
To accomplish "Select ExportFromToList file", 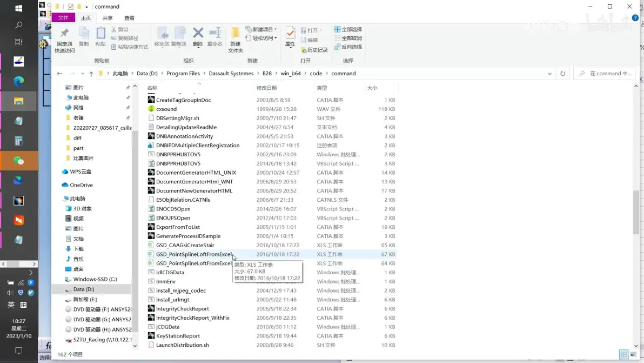I will tap(178, 227).
